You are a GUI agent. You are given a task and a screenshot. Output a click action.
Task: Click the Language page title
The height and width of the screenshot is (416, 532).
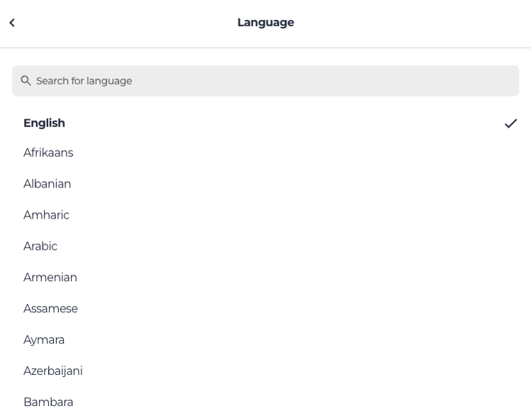pyautogui.click(x=265, y=23)
